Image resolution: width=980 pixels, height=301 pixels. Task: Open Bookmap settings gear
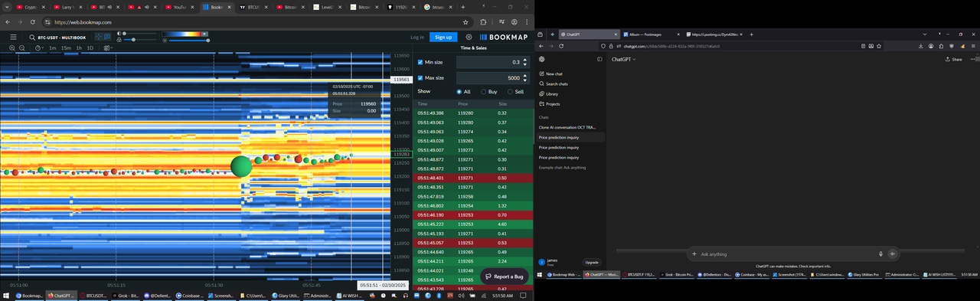point(469,37)
